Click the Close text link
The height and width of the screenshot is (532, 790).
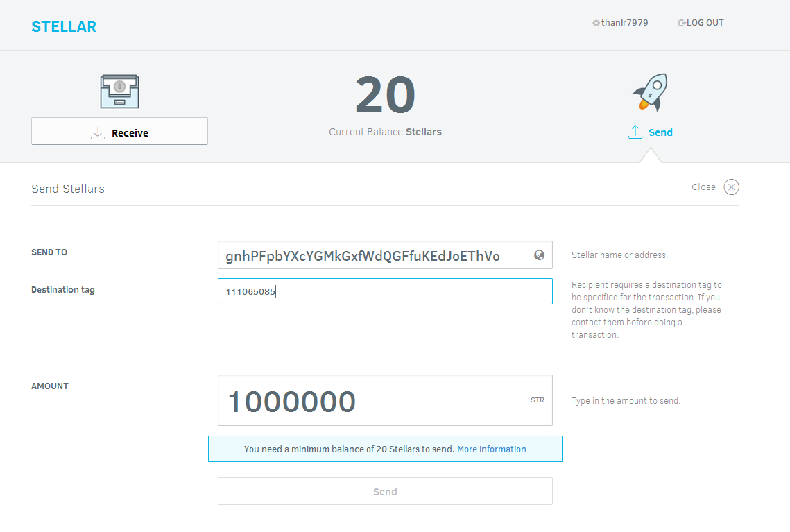tap(703, 187)
